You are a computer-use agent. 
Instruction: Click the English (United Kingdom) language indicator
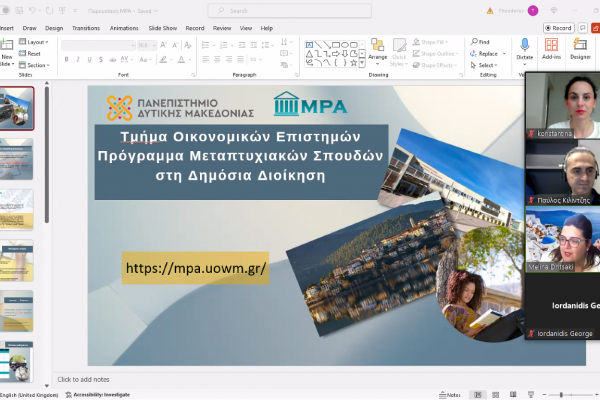pos(29,395)
